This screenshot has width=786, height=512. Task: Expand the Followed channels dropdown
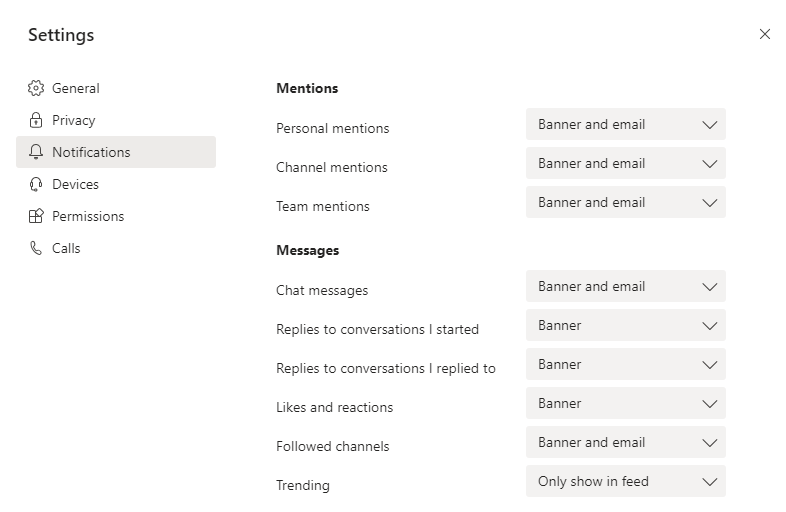point(626,442)
